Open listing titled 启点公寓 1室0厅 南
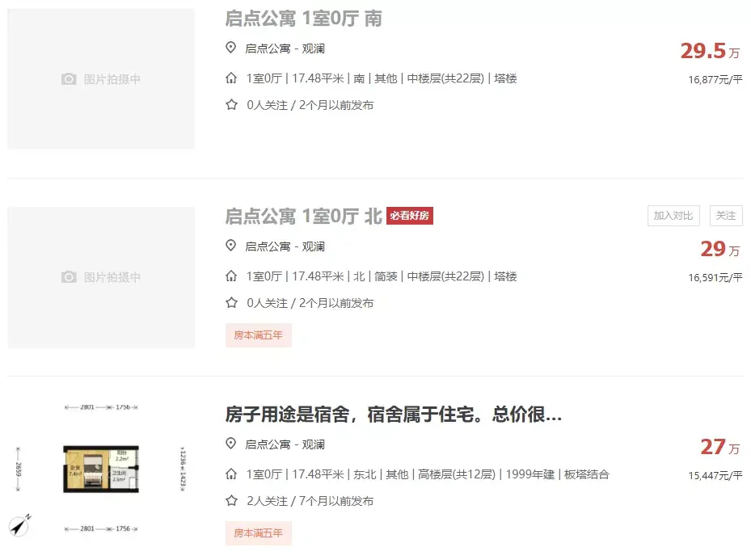The height and width of the screenshot is (560, 751). pos(303,19)
